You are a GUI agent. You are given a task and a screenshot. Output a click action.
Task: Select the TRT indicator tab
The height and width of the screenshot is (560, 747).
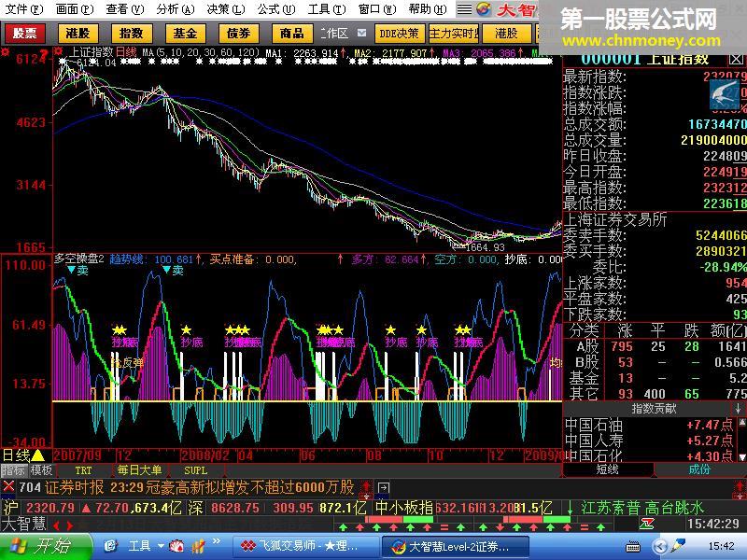pyautogui.click(x=83, y=470)
